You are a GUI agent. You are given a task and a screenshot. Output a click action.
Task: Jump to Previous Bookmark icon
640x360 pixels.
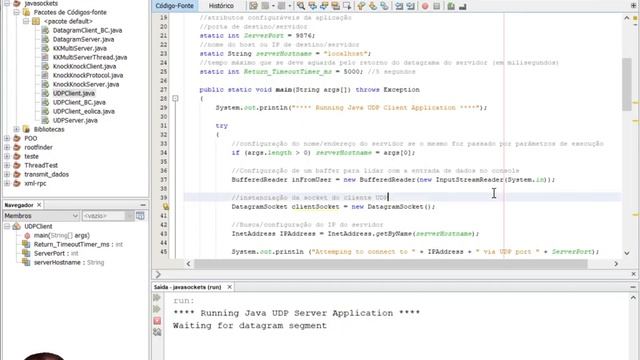click(361, 6)
